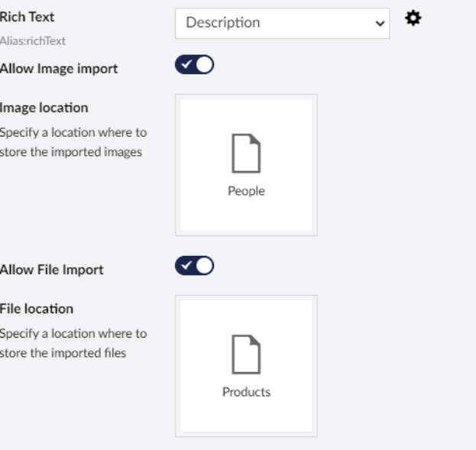Click the People folder name text
Screen dimensions: 476x450
pos(246,191)
